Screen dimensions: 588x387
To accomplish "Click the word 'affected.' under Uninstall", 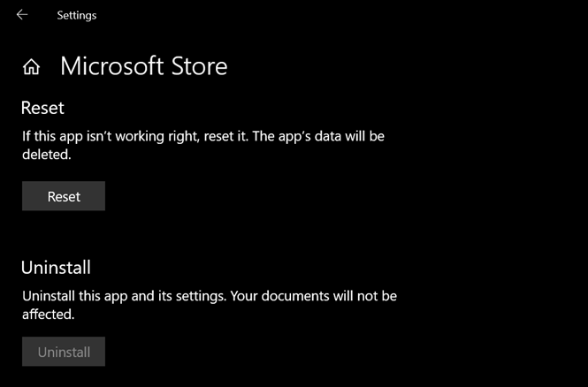I will [x=49, y=314].
